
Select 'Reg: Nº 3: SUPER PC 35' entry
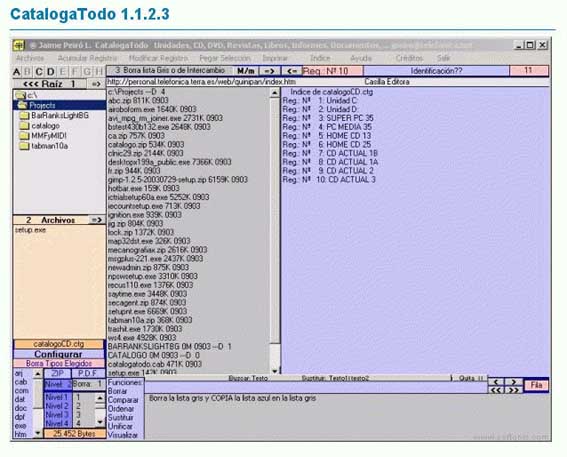tap(328, 118)
